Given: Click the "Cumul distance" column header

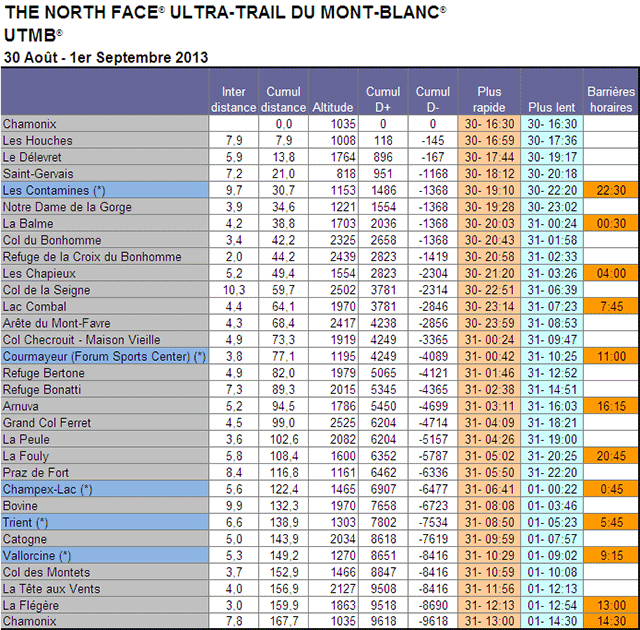Looking at the screenshot, I should coord(283,100).
